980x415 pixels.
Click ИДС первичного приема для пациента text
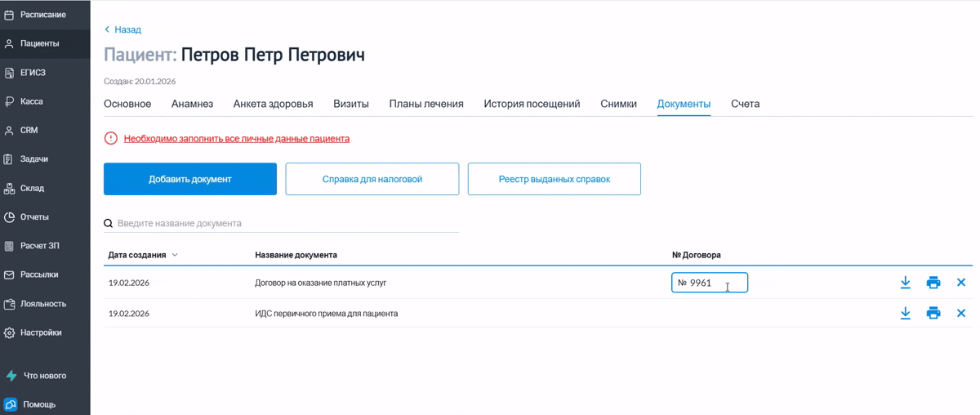(x=327, y=313)
